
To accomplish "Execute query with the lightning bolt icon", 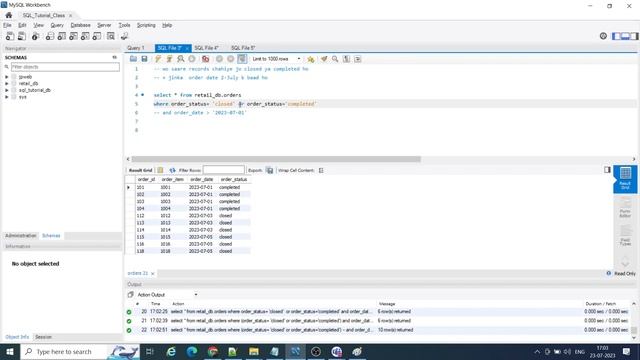I will pyautogui.click(x=158, y=59).
